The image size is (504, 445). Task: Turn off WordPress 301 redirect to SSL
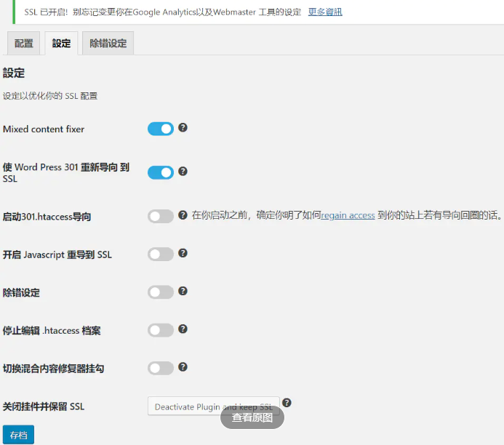(161, 172)
